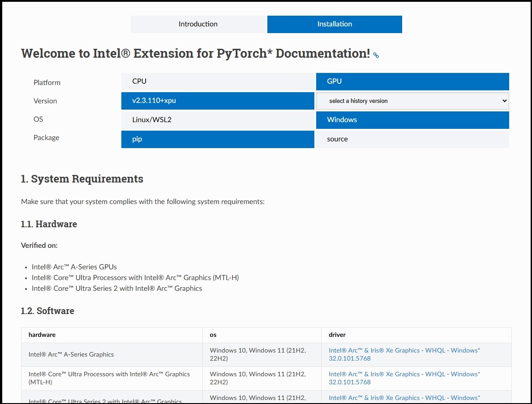Open driver link for Intel Arc A-Series Graphics row
The width and height of the screenshot is (532, 404).
click(403, 354)
